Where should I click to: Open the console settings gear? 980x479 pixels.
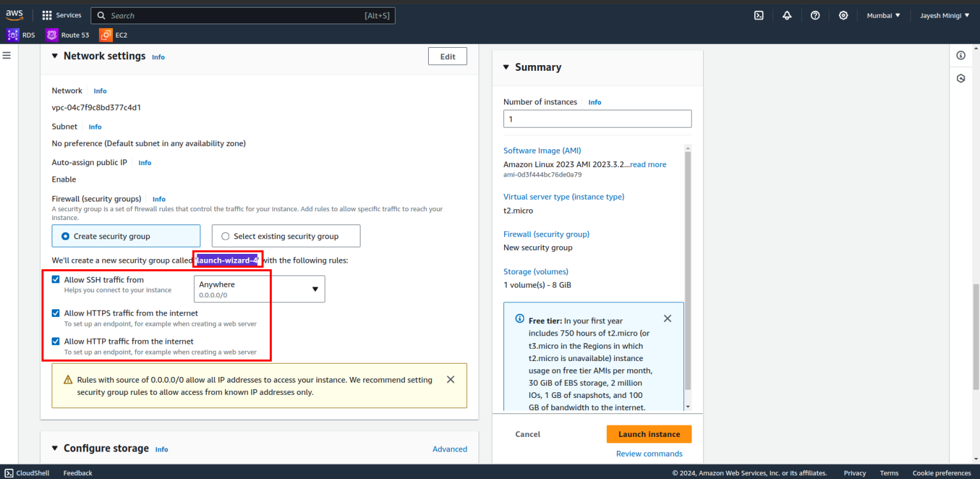tap(843, 15)
